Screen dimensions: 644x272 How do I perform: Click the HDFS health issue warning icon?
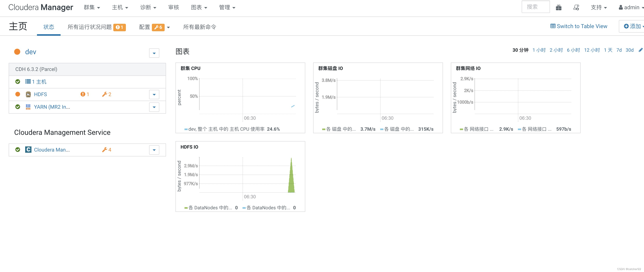[83, 94]
